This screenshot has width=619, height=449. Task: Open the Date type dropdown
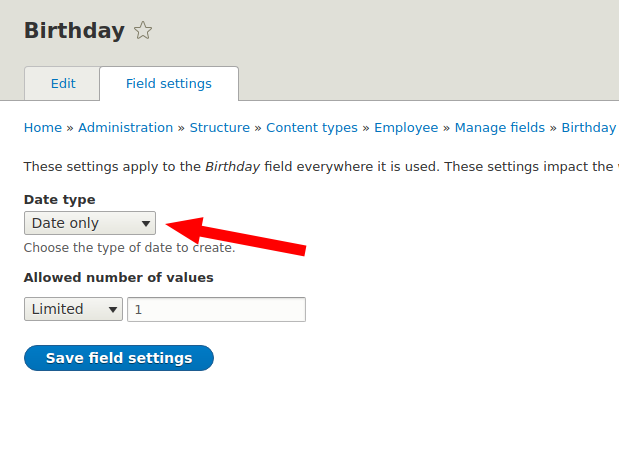coord(90,223)
